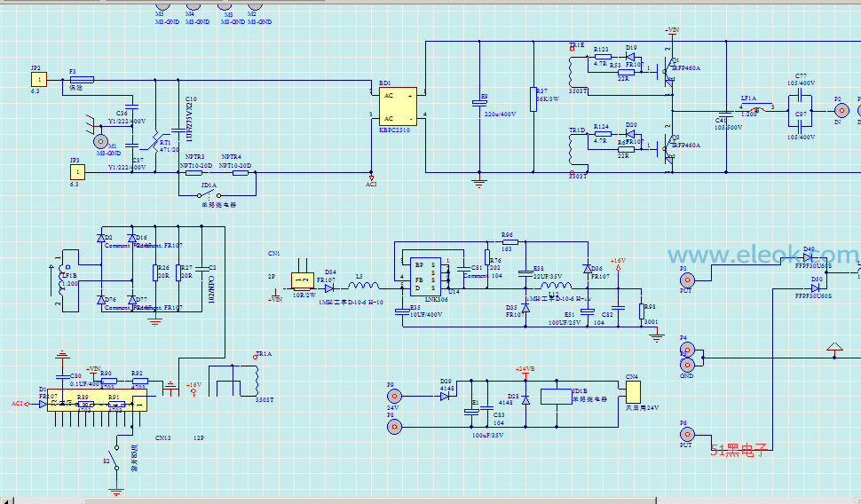The width and height of the screenshot is (861, 504).
Task: Select electrolytic capacitor E9 220u/400V
Action: [479, 103]
